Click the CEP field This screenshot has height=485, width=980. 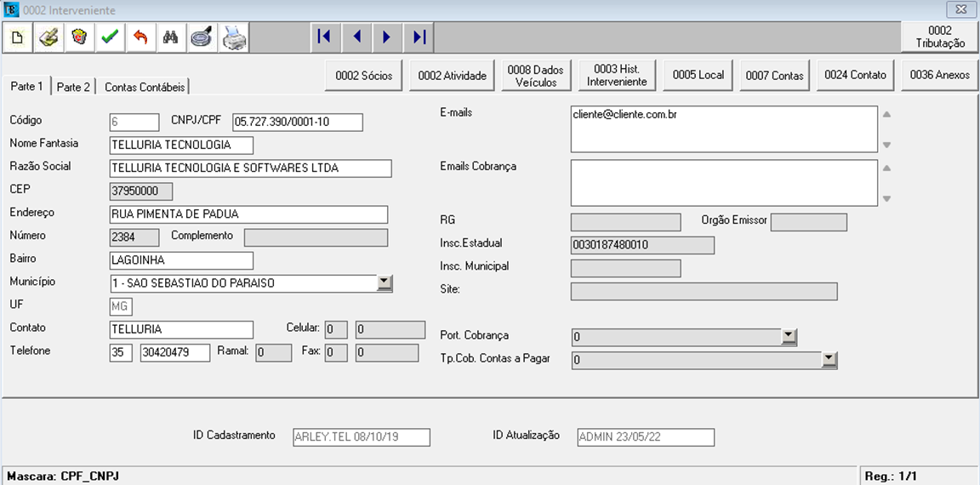[140, 191]
